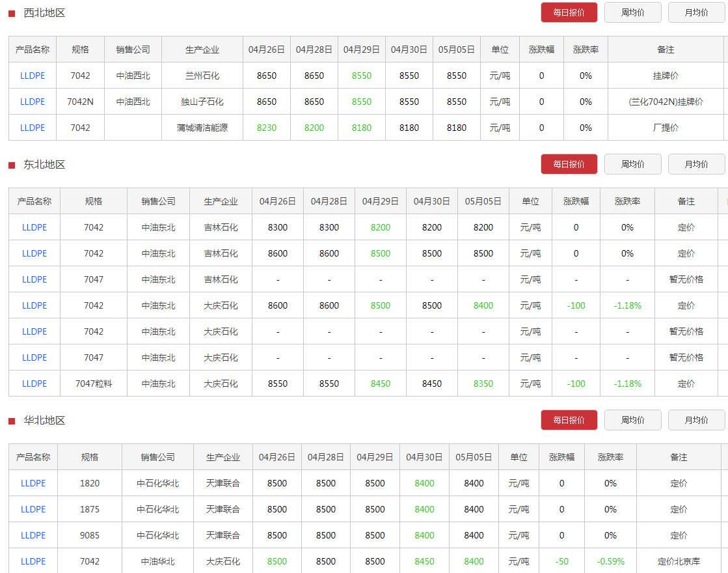Select the 中油华北 sales company cell
This screenshot has height=573, width=728.
pos(158,561)
